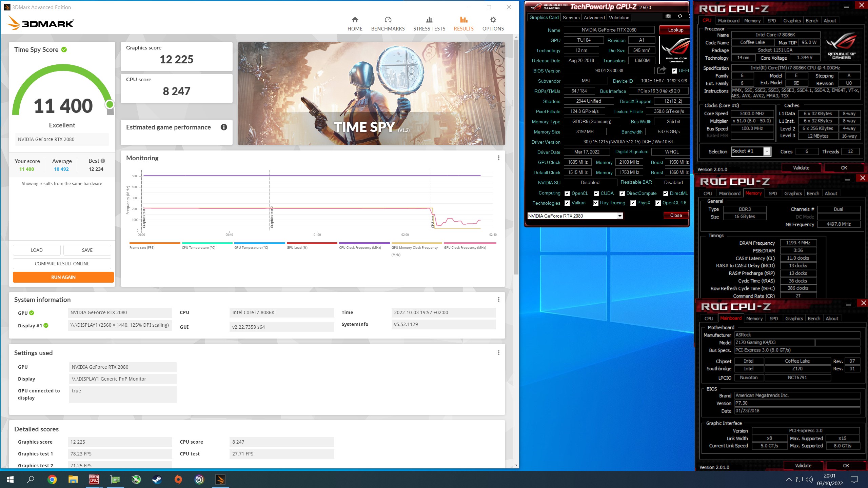Screen dimensions: 868x488
Task: Open 3DMark OPTIONS gear
Action: 493,24
